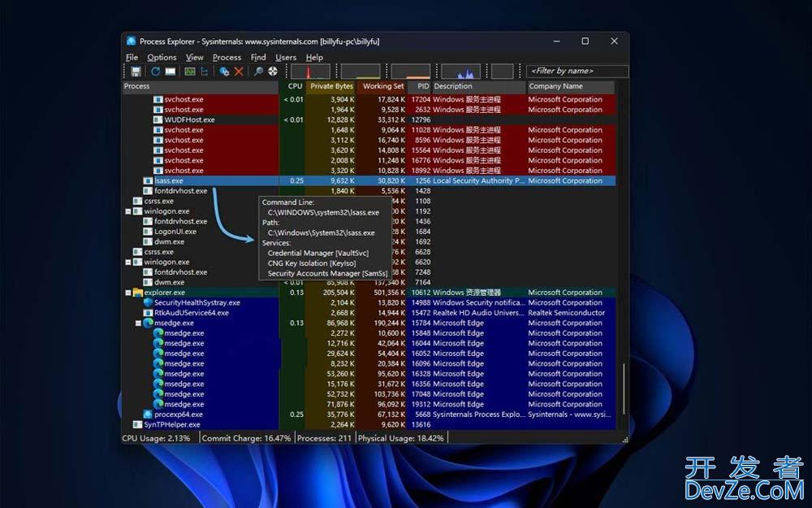812x508 pixels.
Task: Click the SecurityHealthSystray.exe shield icon
Action: tap(148, 302)
